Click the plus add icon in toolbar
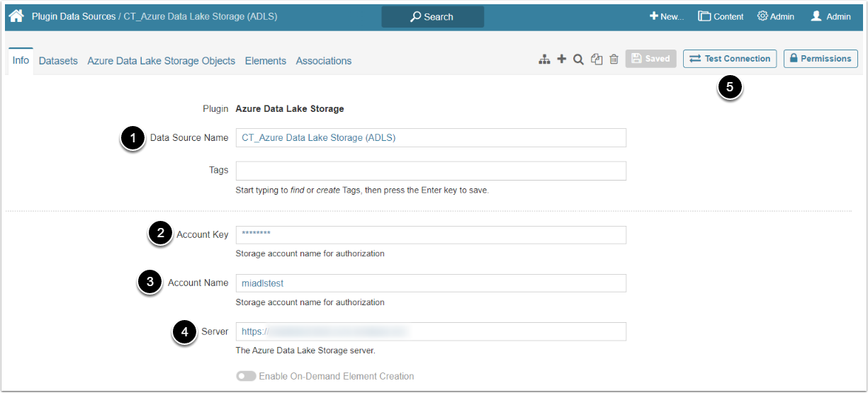Viewport: 868px width, 393px height. (562, 59)
